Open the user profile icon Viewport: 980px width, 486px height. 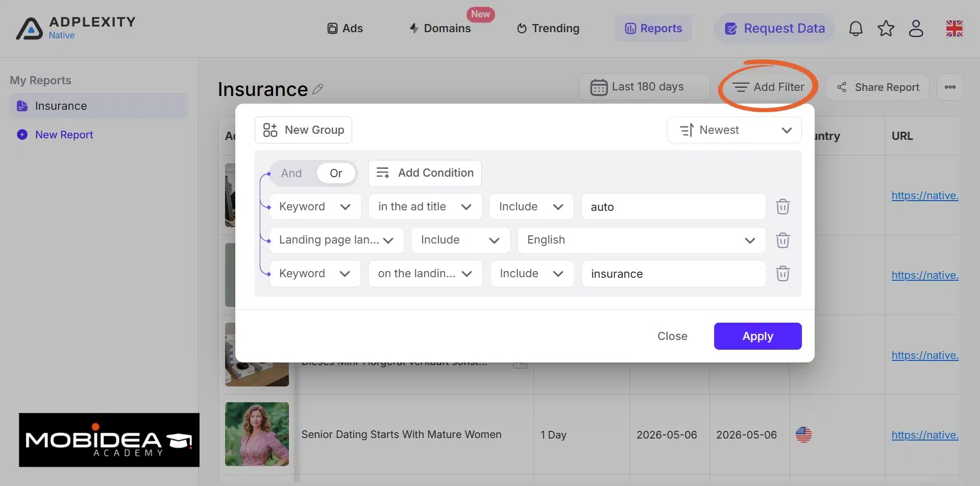[x=916, y=29]
